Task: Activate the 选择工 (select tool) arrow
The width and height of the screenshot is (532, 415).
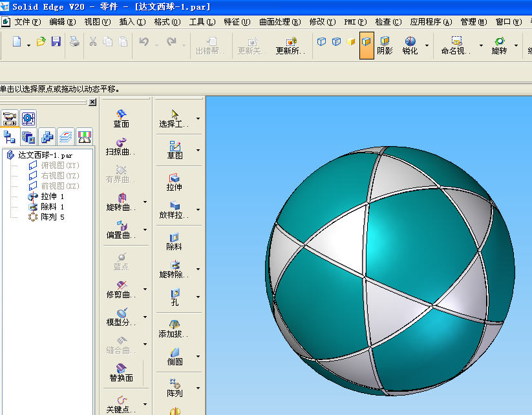Action: click(x=174, y=119)
